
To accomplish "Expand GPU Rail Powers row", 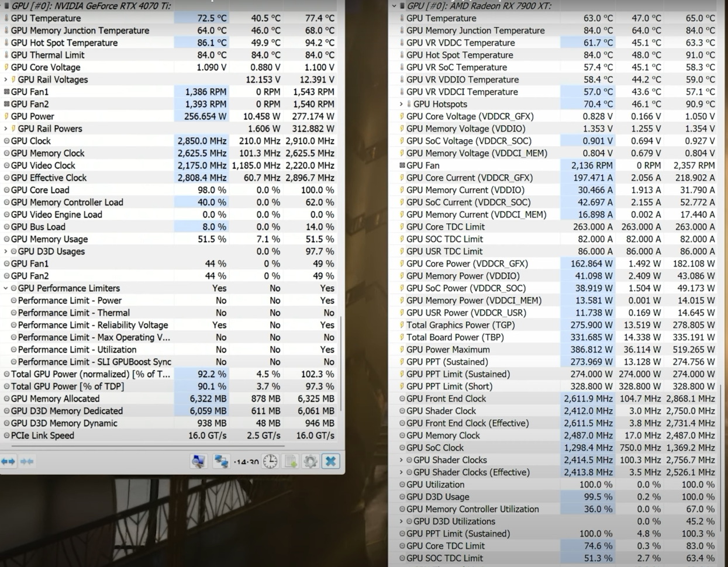I will coord(6,129).
